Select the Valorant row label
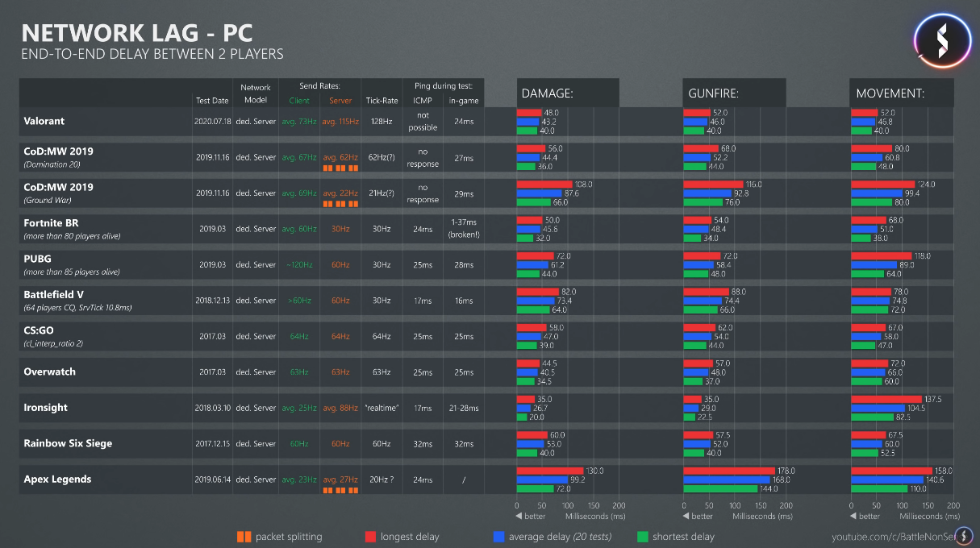 click(x=44, y=121)
